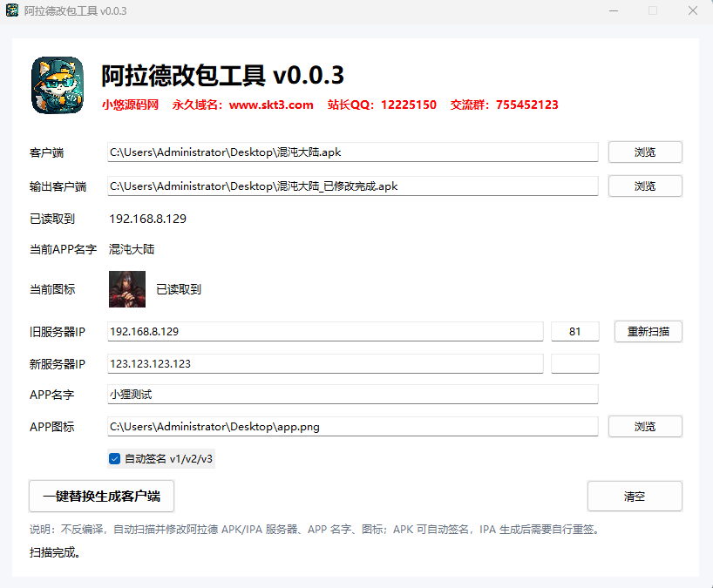This screenshot has height=588, width=713.
Task: Click the 旧服务器IP address field
Action: pos(325,332)
